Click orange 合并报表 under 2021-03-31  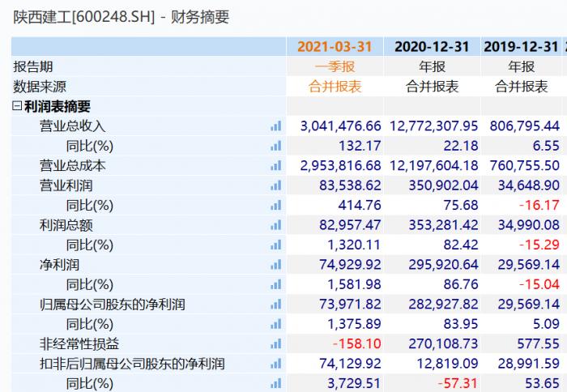(x=335, y=87)
